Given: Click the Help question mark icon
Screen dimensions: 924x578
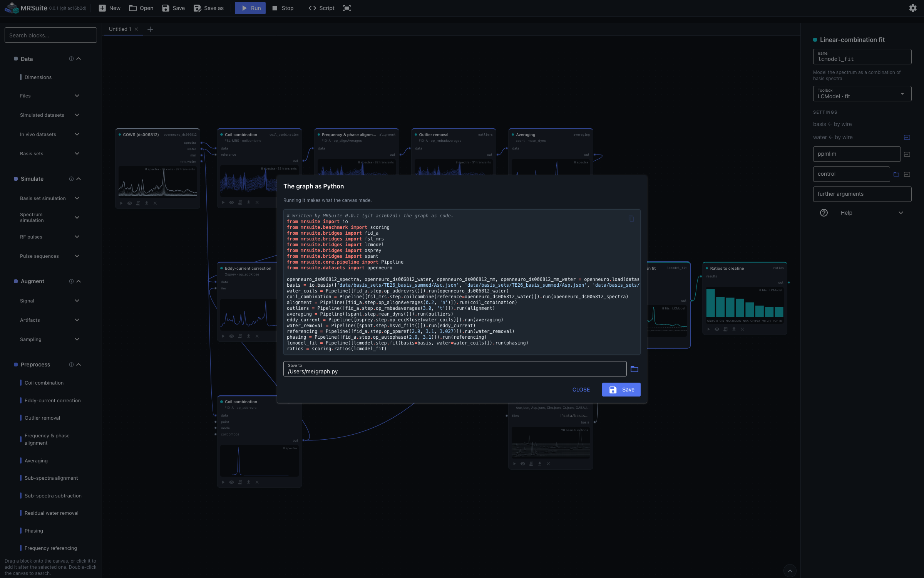Looking at the screenshot, I should [824, 213].
